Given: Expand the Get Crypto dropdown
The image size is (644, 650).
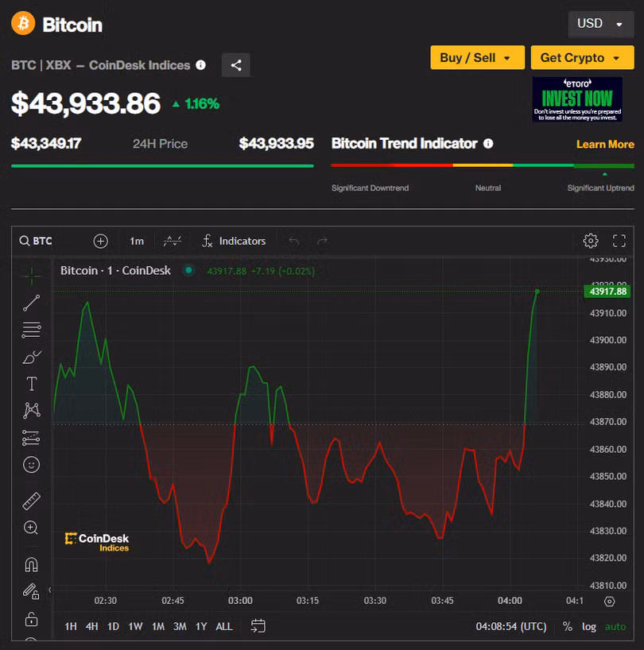Looking at the screenshot, I should tap(582, 58).
